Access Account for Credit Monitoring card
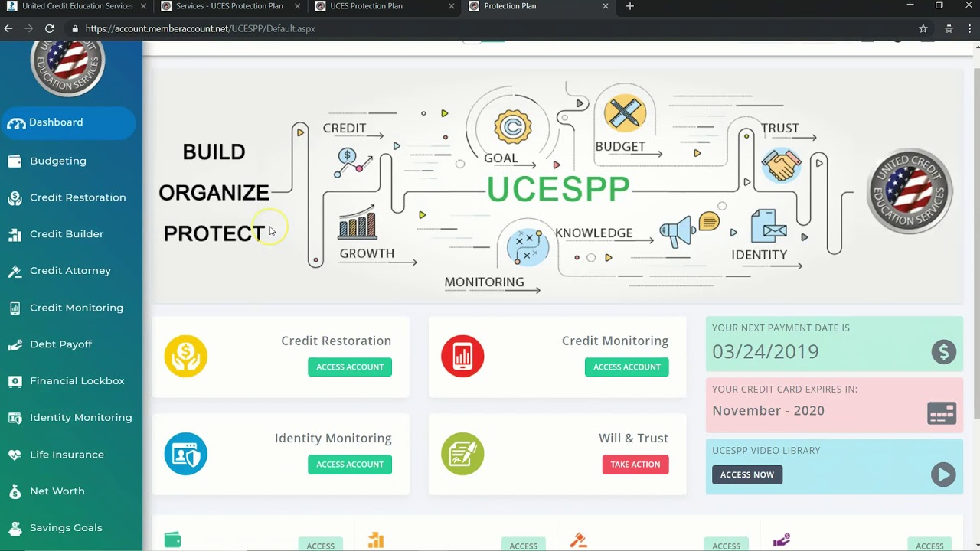The image size is (980, 551). click(x=627, y=367)
